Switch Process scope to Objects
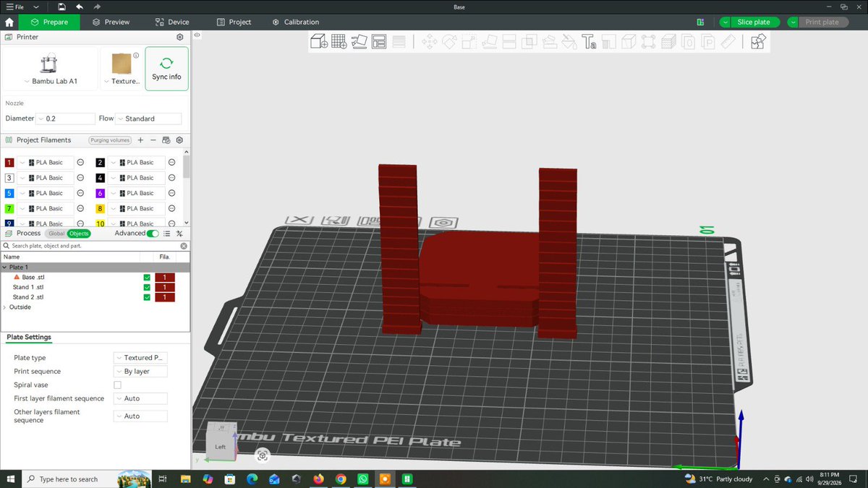This screenshot has width=868, height=488. pyautogui.click(x=78, y=234)
